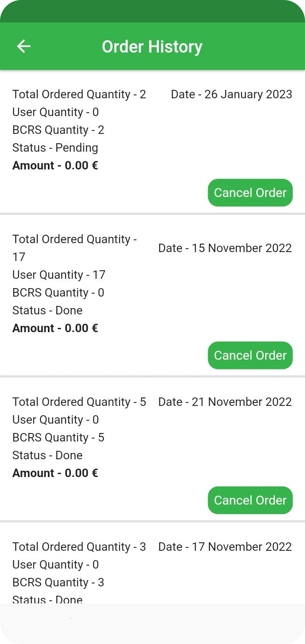Select the date 21 November 2022
This screenshot has height=644, width=305.
click(x=225, y=402)
